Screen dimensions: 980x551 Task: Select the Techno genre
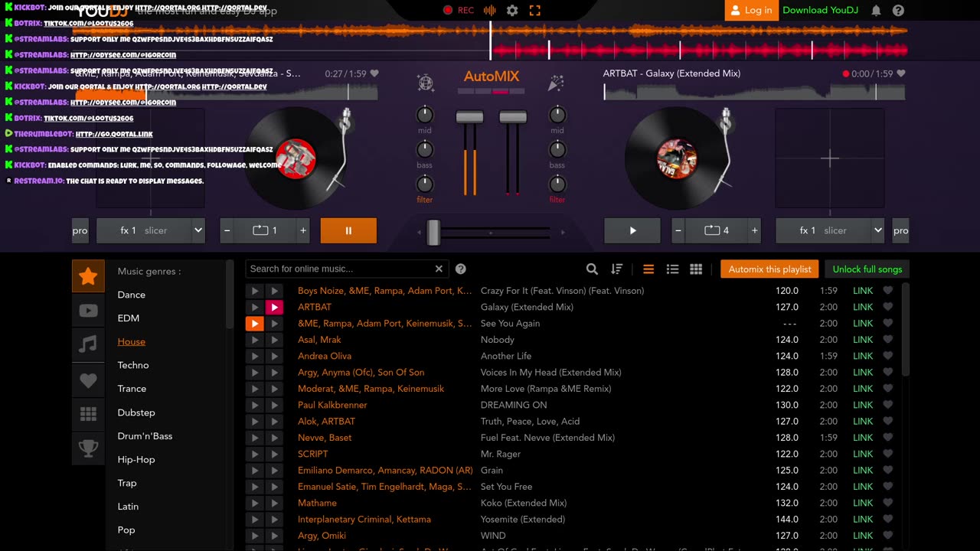pos(133,365)
